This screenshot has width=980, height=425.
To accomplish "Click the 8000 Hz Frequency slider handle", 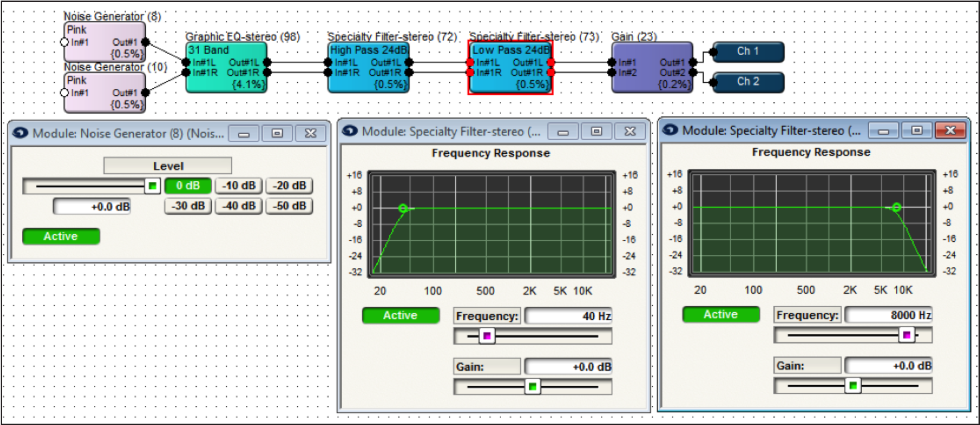I will 907,335.
